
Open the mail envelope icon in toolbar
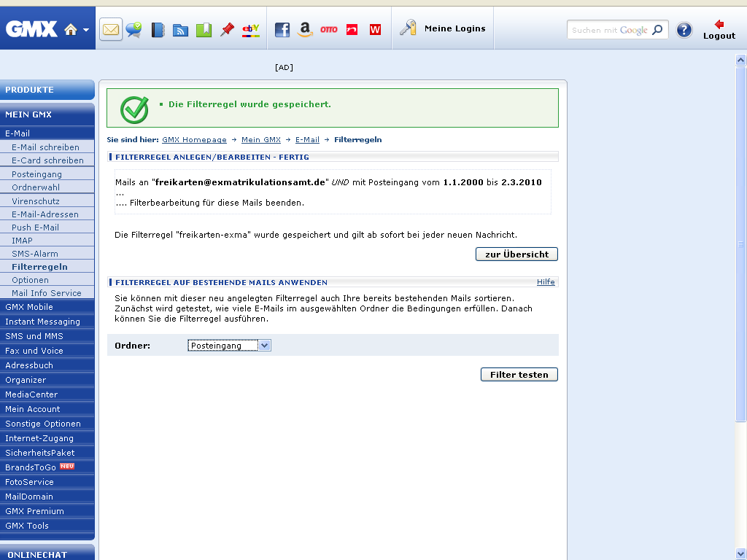click(x=111, y=30)
